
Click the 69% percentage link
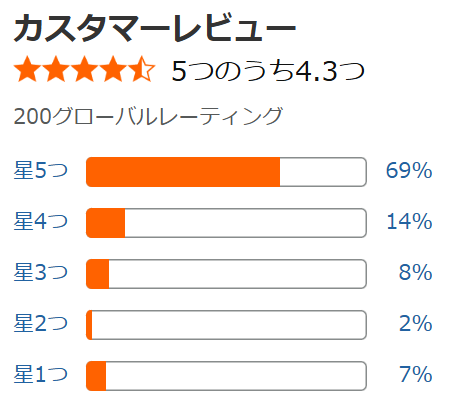(409, 170)
